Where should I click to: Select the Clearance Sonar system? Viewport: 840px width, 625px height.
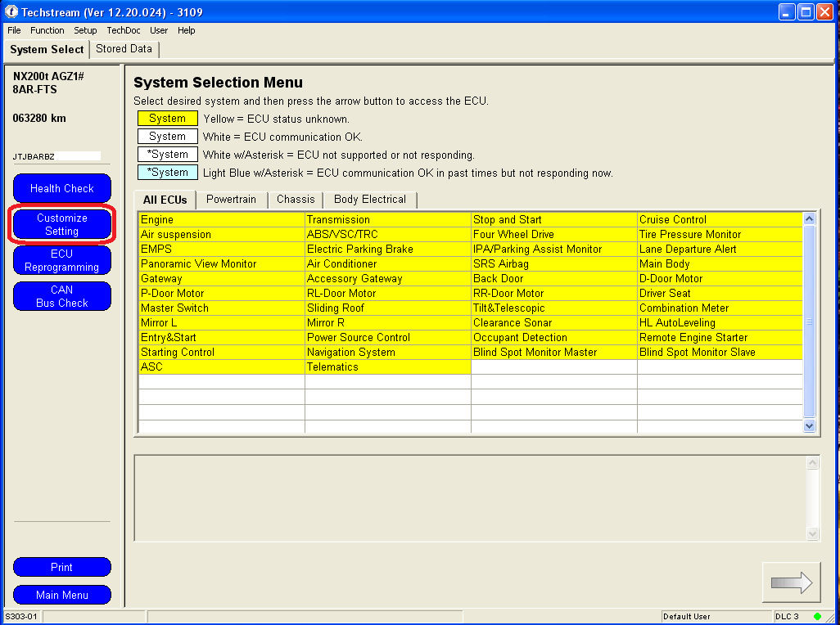554,322
